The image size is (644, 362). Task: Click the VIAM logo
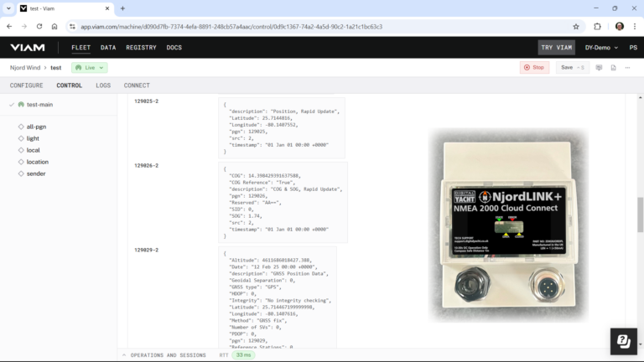28,48
